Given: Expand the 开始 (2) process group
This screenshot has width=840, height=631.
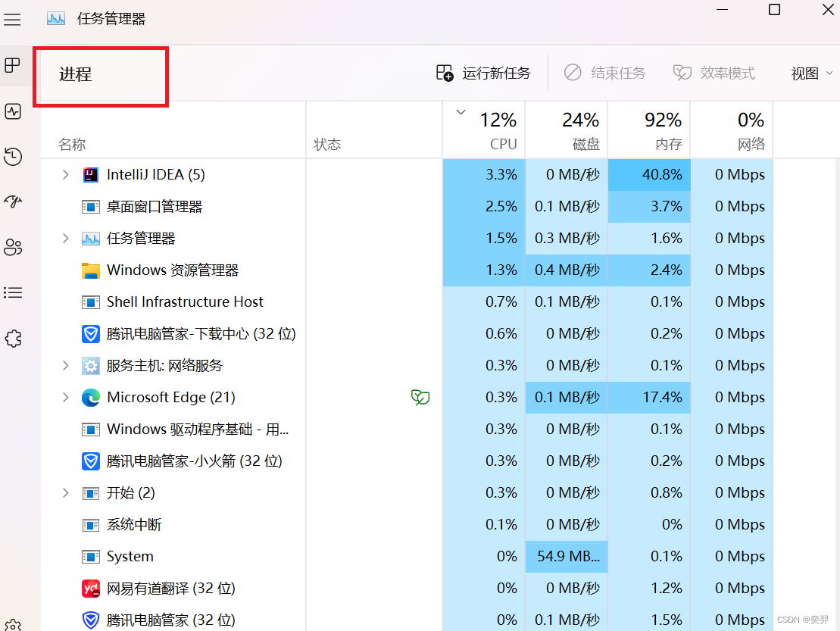Looking at the screenshot, I should [65, 493].
